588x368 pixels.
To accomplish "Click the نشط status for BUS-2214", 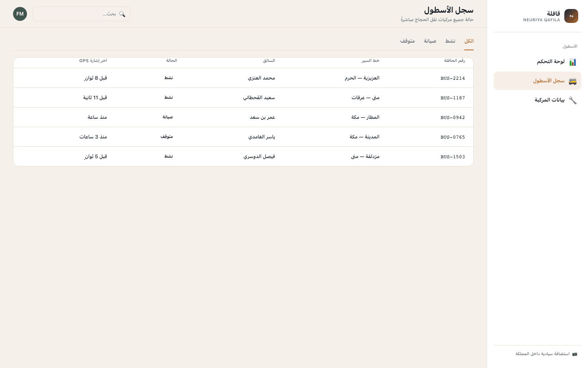I will (x=169, y=78).
